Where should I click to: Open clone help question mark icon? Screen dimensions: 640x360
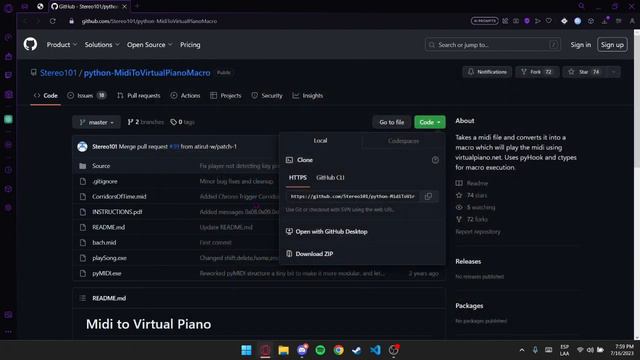435,160
